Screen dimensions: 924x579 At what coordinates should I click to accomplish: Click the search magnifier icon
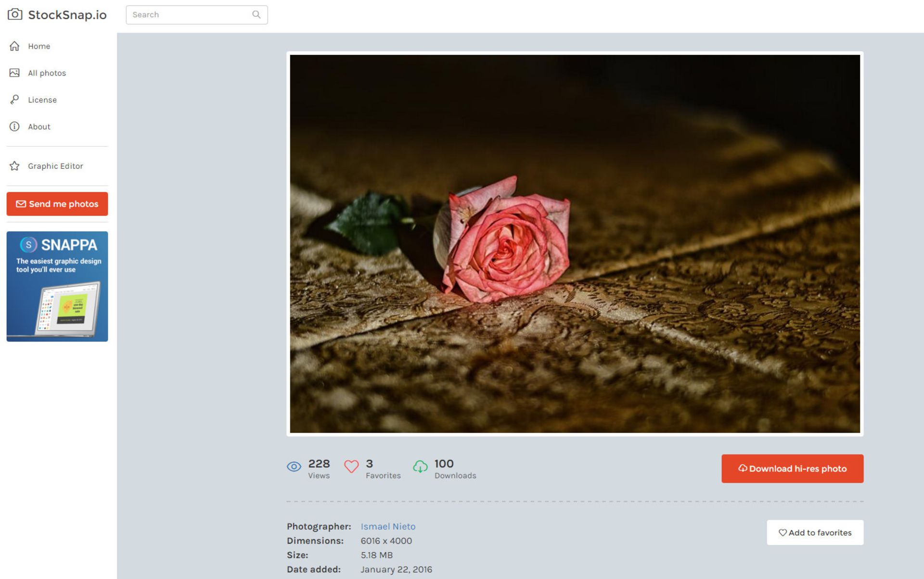[x=256, y=14]
